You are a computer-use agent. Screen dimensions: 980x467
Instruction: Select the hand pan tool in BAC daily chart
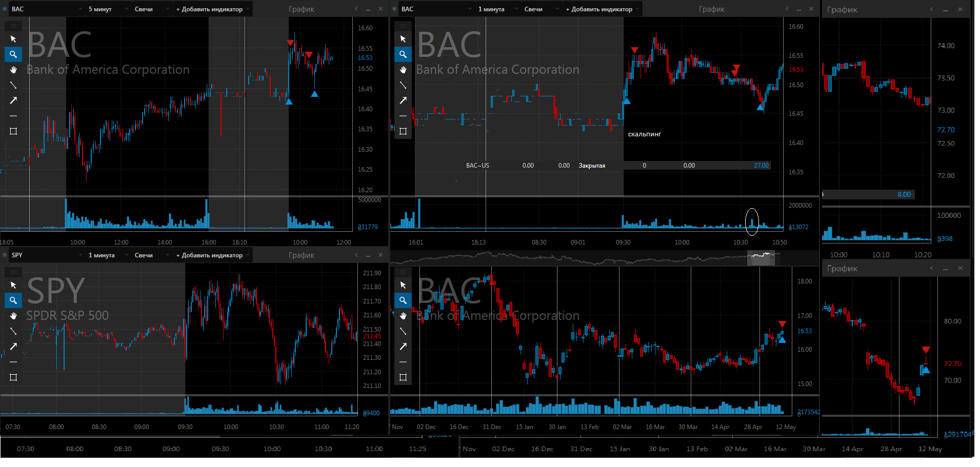pos(403,316)
